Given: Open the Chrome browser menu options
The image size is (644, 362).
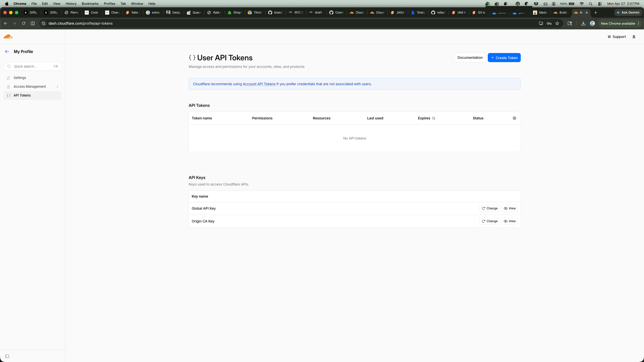Looking at the screenshot, I should coord(638,23).
